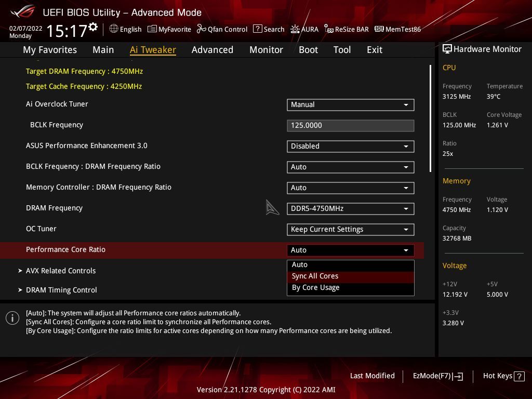The height and width of the screenshot is (399, 532).
Task: Open OC Tuner Keep Current Settings dropdown
Action: [351, 229]
